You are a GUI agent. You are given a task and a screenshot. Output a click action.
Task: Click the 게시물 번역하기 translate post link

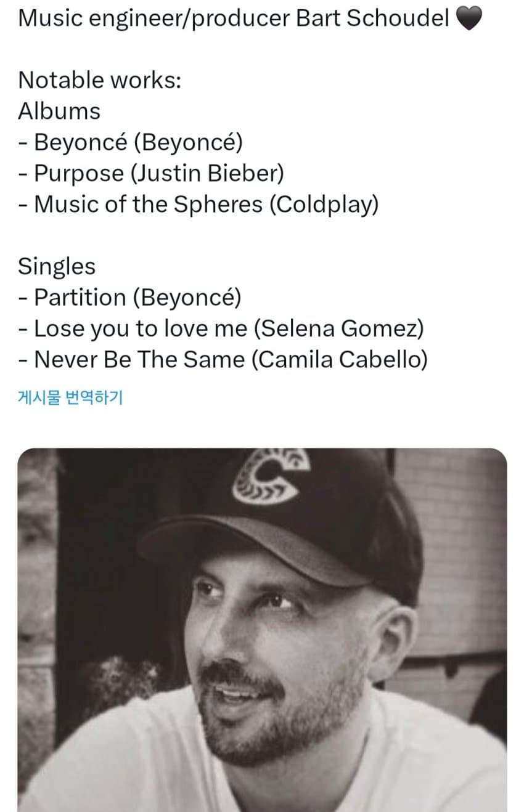(x=70, y=398)
